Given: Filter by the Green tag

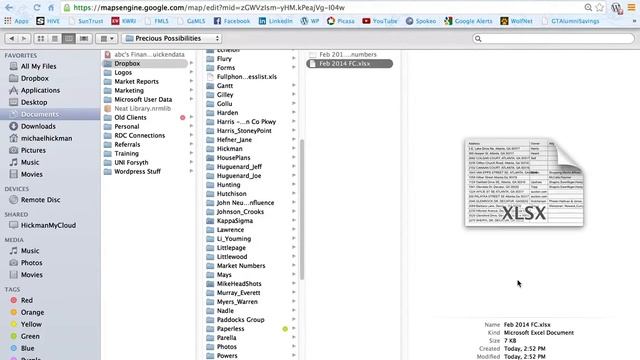Looking at the screenshot, I should (x=30, y=336).
